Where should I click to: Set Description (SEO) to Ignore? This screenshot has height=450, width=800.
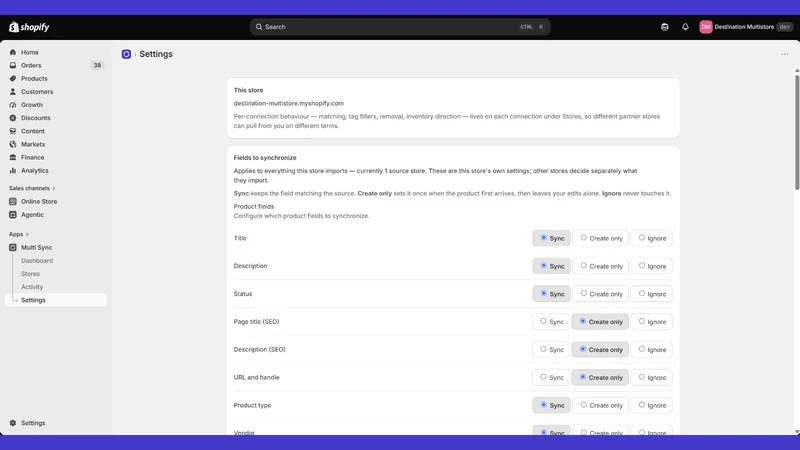click(x=652, y=349)
